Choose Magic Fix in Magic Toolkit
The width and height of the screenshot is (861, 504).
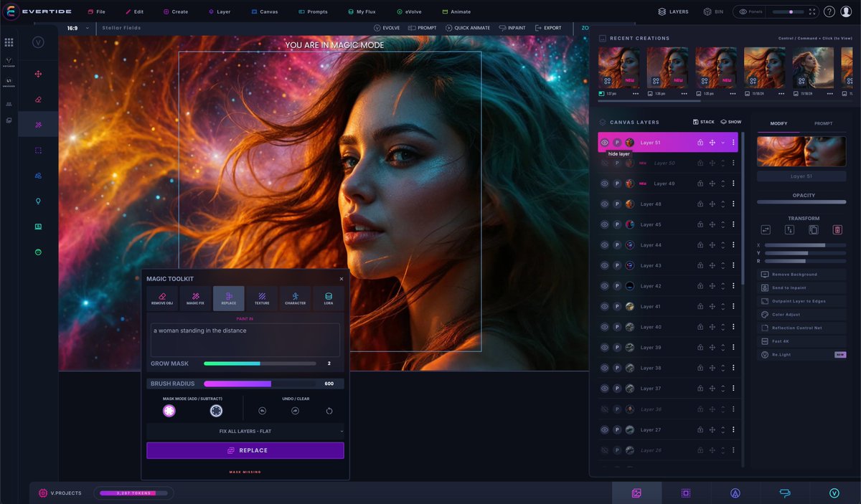click(x=195, y=298)
